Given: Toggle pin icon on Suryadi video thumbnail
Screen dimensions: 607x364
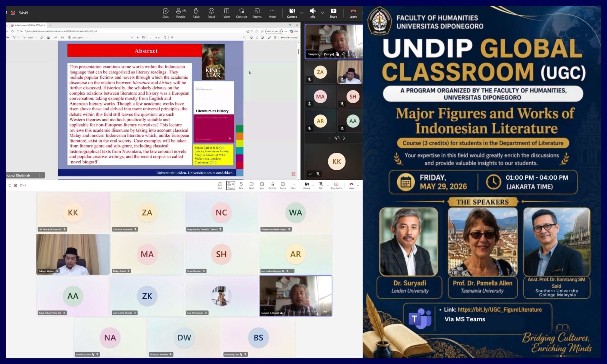Looking at the screenshot, I should coord(343,54).
